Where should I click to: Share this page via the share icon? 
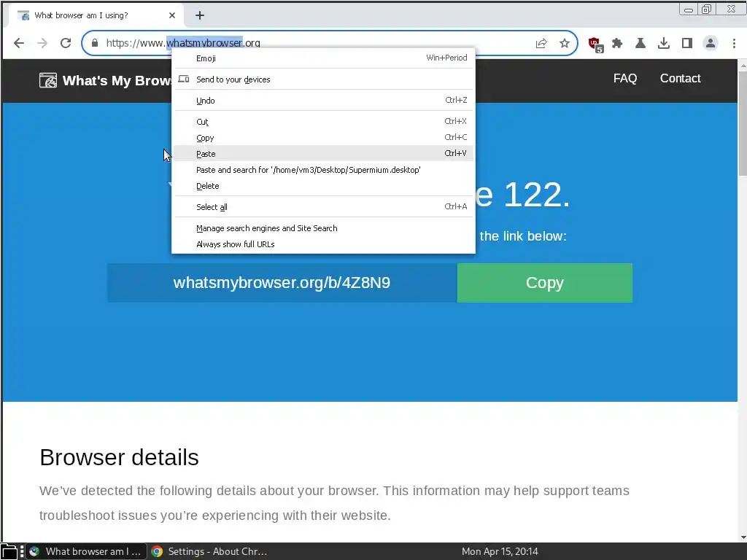(x=541, y=43)
